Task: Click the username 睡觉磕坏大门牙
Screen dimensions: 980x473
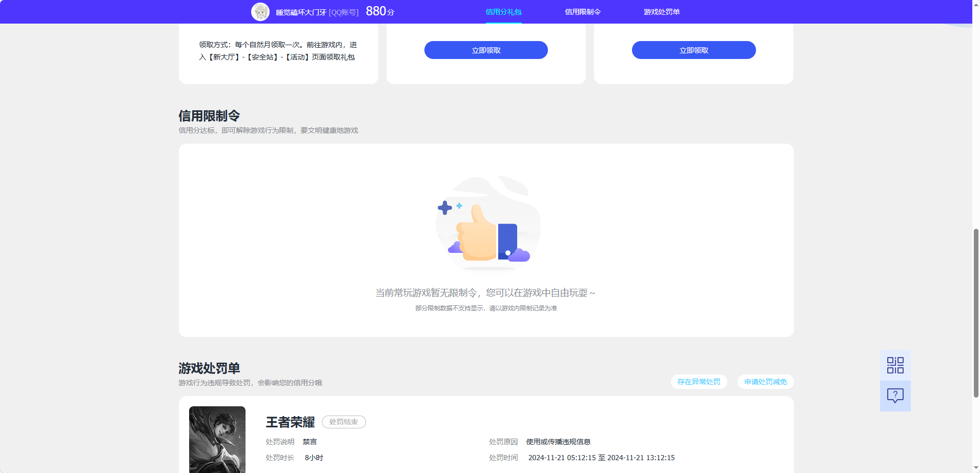Action: coord(301,12)
